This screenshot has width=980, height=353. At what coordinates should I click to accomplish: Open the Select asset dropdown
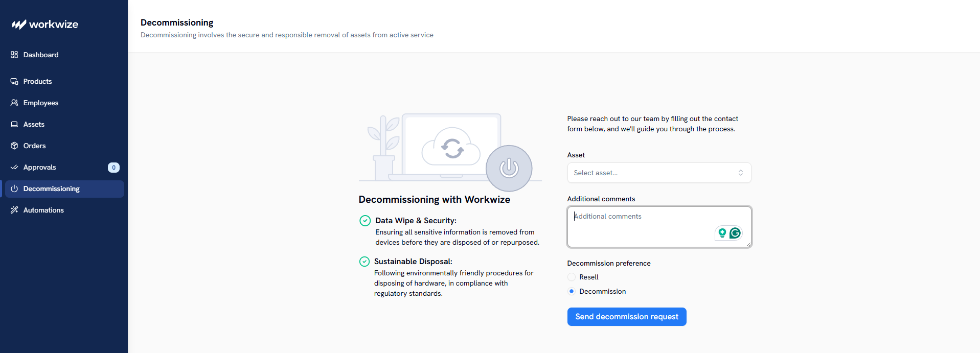659,173
